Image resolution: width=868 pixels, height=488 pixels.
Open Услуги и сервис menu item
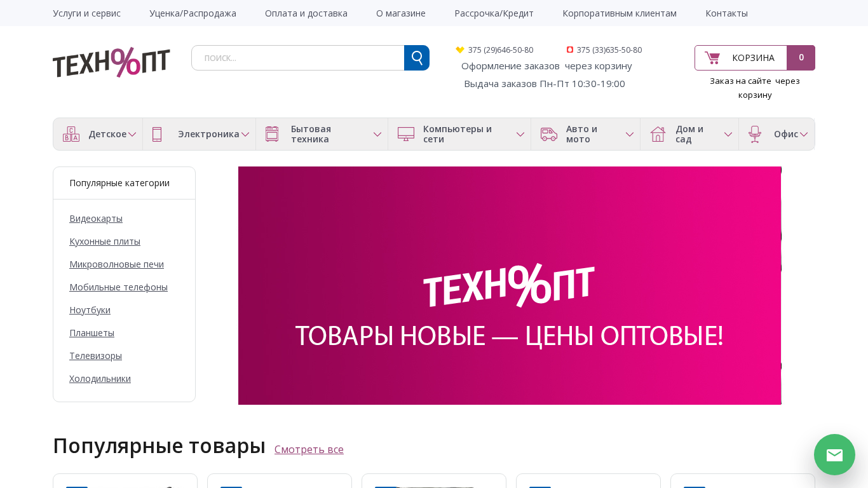[86, 13]
